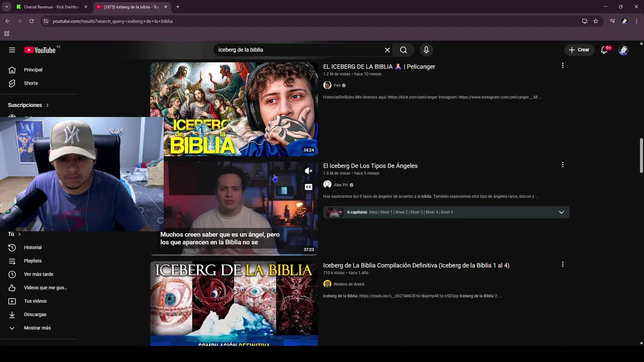Toggle subtitles CC on preview video
The height and width of the screenshot is (362, 644).
tap(308, 187)
